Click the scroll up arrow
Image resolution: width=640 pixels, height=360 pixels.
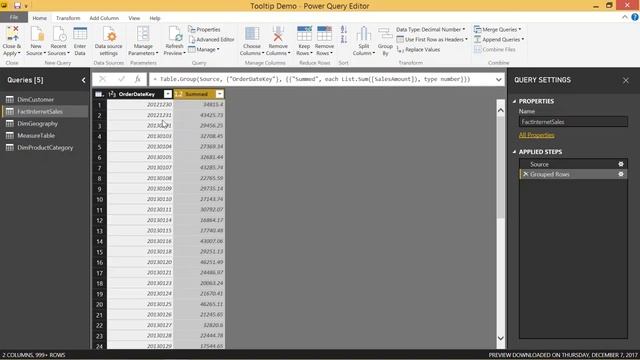pyautogui.click(x=500, y=110)
